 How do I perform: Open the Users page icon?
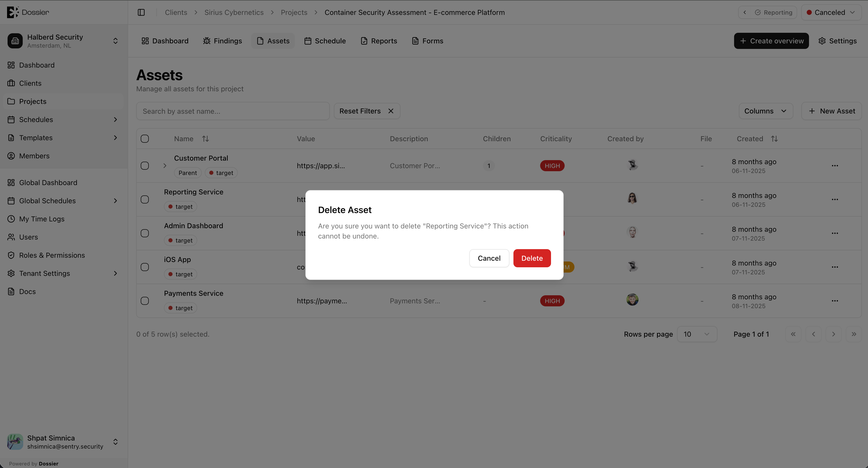point(11,237)
